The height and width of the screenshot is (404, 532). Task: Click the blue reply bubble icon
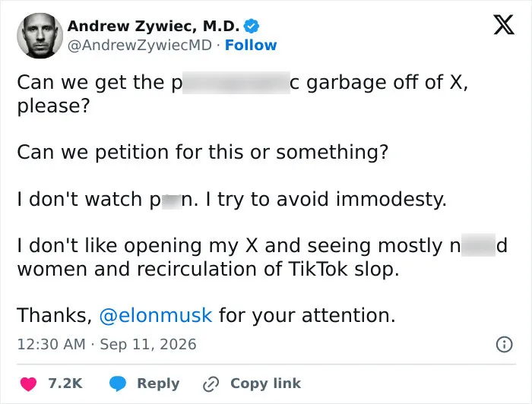tap(118, 383)
